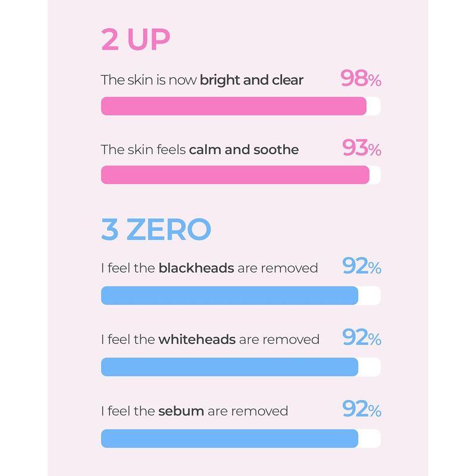Select the "blackheads are removed" statement text
This screenshot has width=476, height=476.
(x=209, y=268)
